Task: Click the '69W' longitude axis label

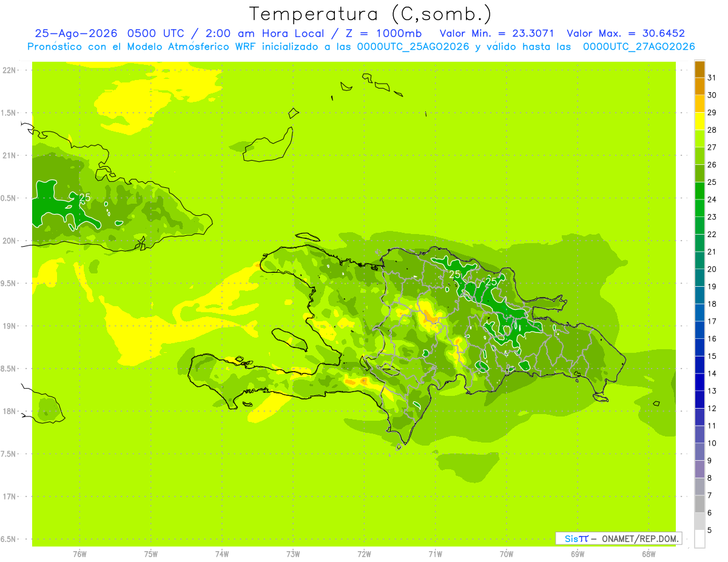Action: [x=578, y=554]
